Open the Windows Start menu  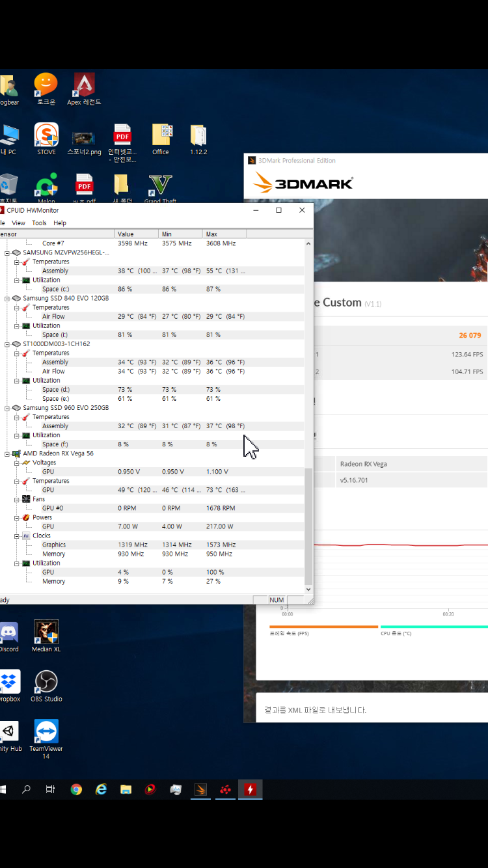click(3, 789)
